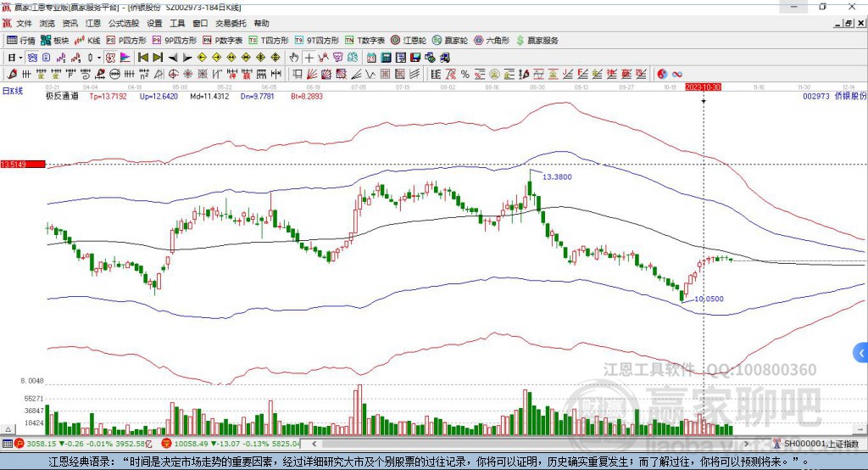The image size is (868, 470).
Task: Open the calculator icon
Action: click(x=386, y=58)
